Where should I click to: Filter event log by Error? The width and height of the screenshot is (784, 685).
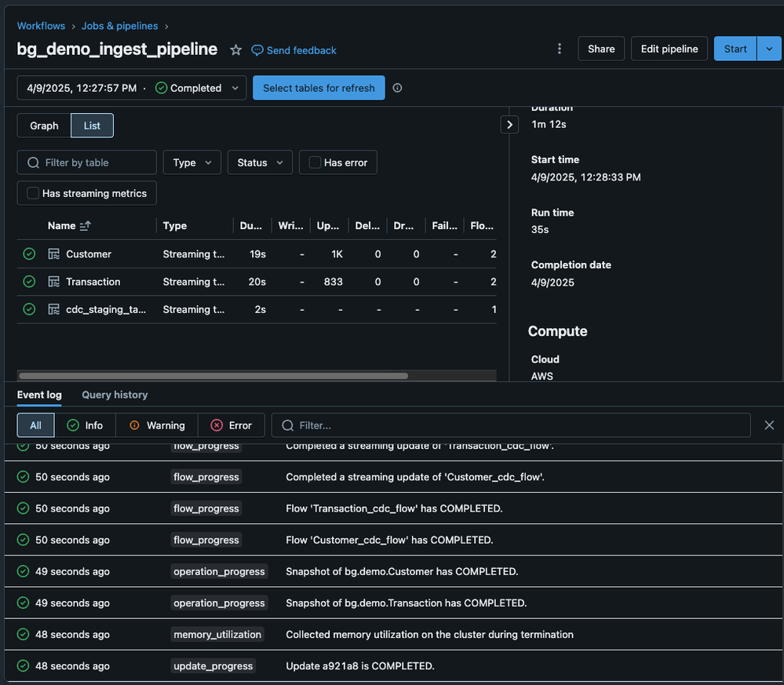pos(231,425)
